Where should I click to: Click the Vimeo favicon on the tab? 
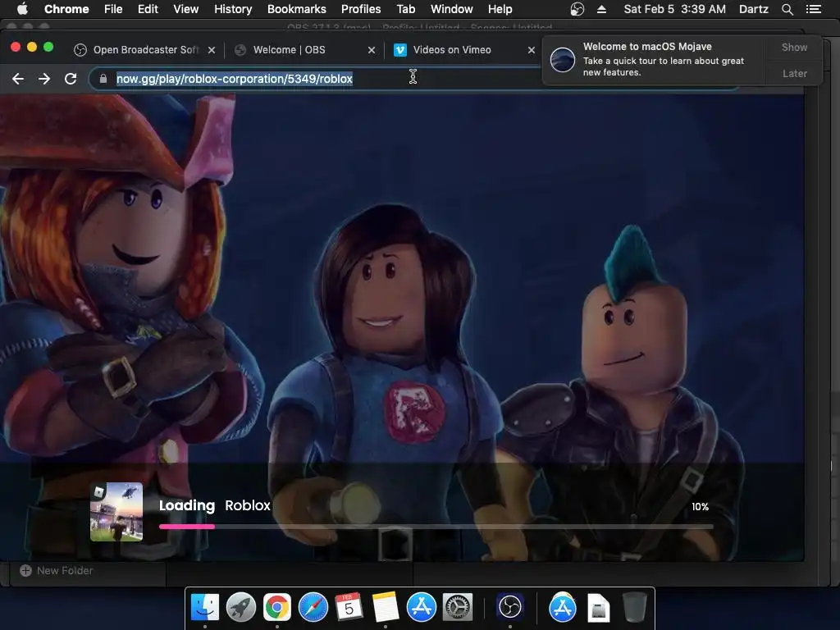point(399,50)
